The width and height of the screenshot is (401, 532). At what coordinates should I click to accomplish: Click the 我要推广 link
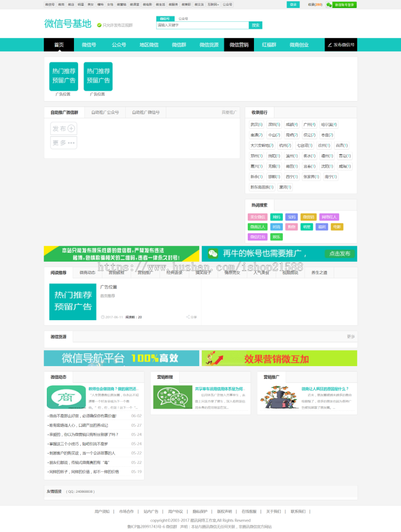click(x=229, y=112)
